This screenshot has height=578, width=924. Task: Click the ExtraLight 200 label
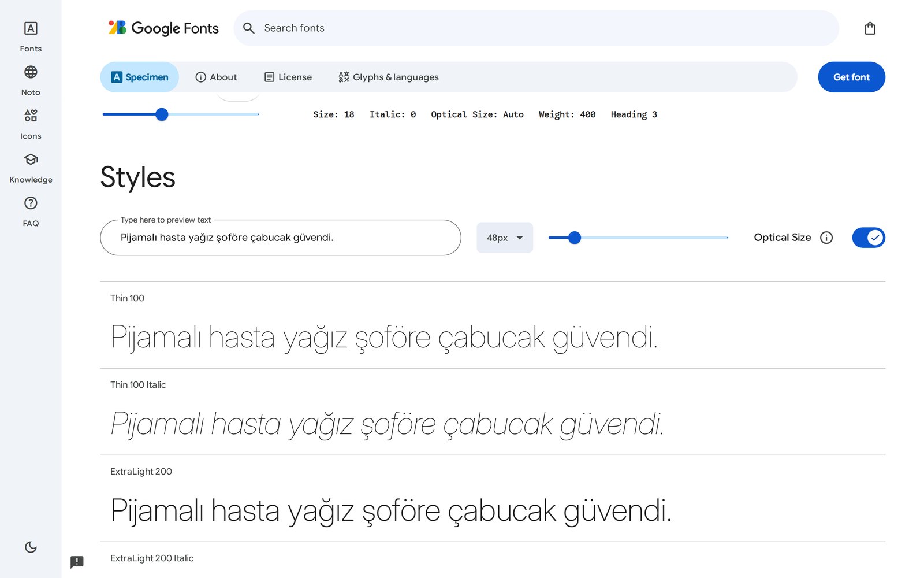point(141,472)
